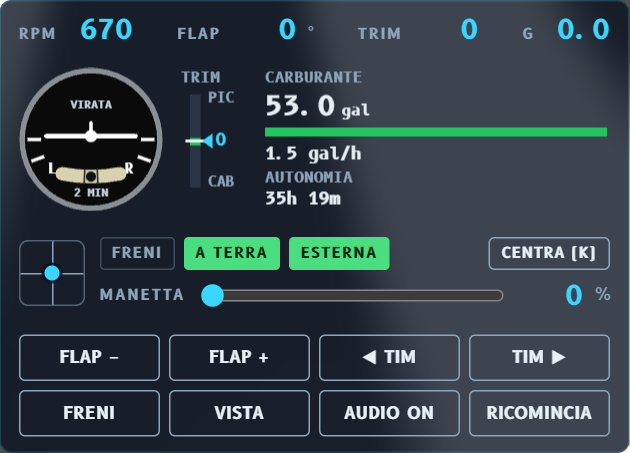630x453 pixels.
Task: Click the VIRATA turn coordinator gauge
Action: [91, 139]
